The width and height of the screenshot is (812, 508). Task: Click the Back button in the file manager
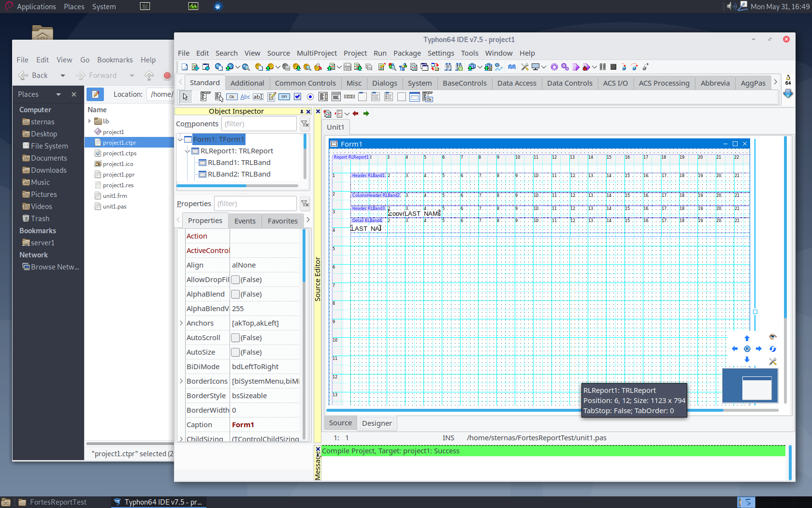pos(33,75)
